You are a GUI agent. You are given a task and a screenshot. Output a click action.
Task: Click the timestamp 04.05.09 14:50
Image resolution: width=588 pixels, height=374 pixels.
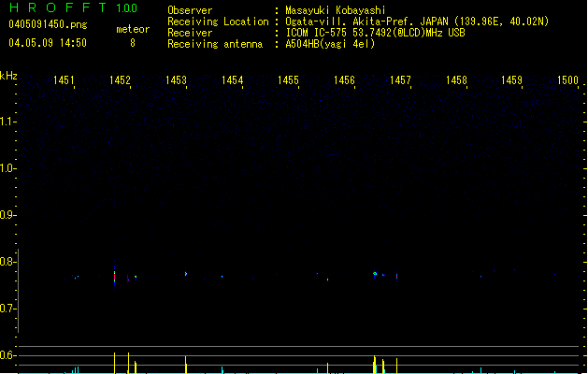(x=48, y=43)
